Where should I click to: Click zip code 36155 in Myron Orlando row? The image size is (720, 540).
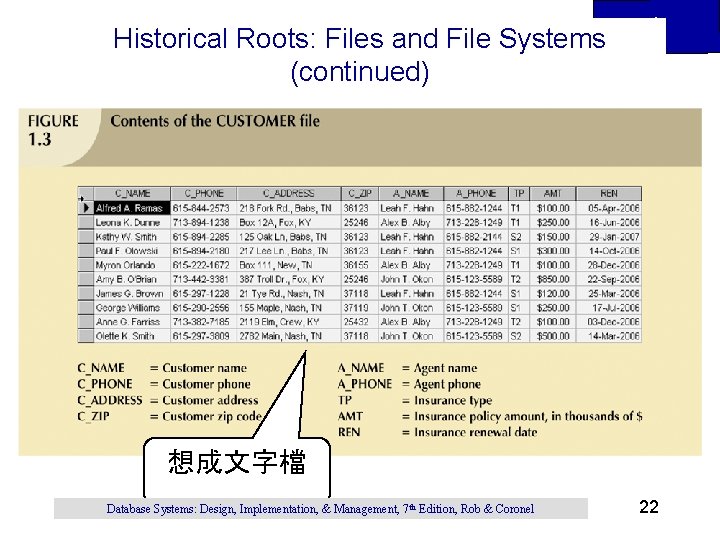tap(356, 265)
